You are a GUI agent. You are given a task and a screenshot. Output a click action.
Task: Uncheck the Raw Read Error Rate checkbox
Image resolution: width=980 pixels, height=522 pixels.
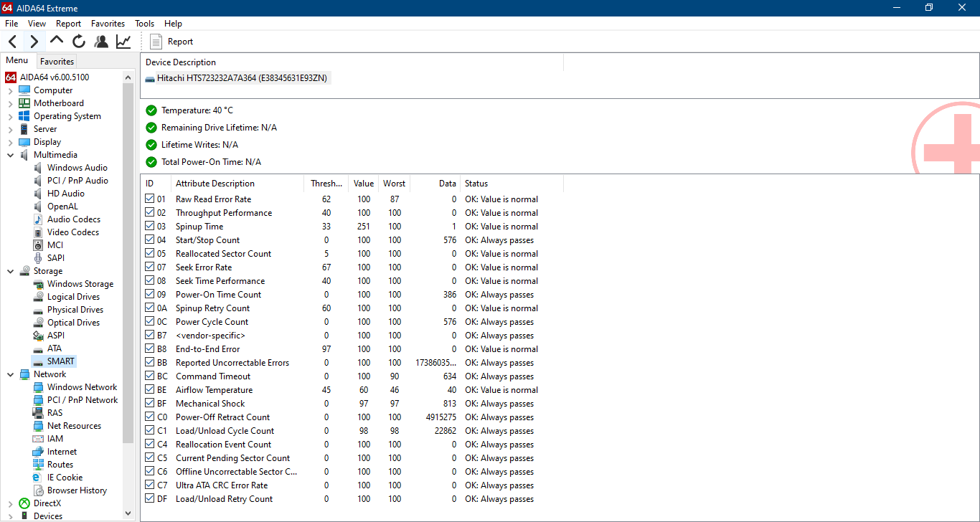(150, 199)
